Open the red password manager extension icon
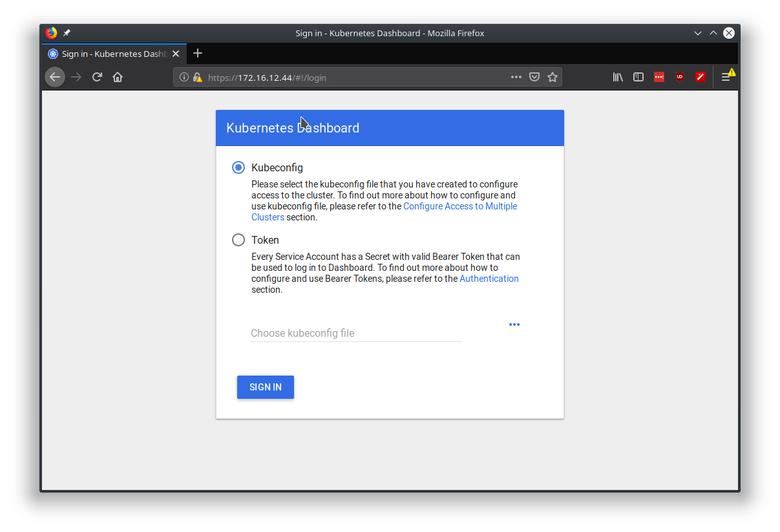Viewport: 780px width, 532px height. click(x=659, y=77)
